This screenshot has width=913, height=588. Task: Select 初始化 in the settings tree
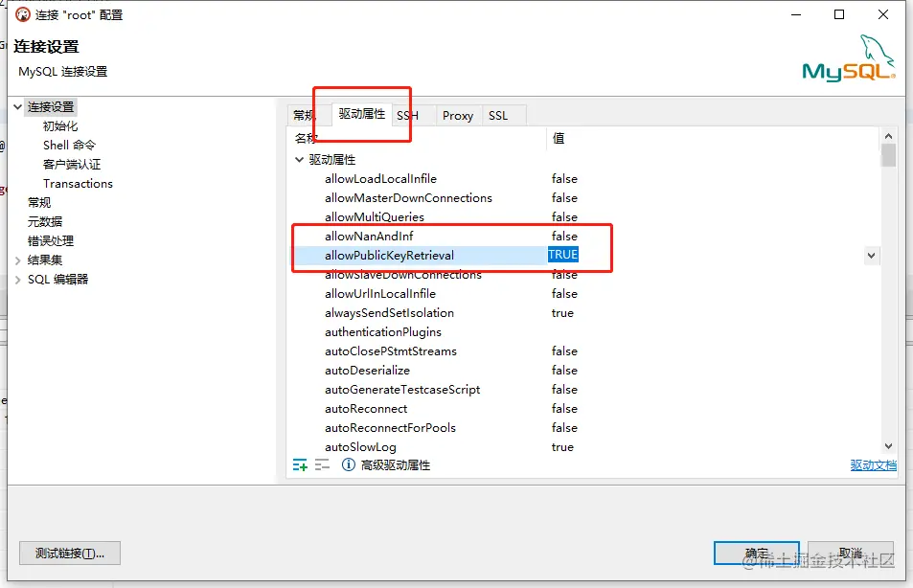pos(60,126)
